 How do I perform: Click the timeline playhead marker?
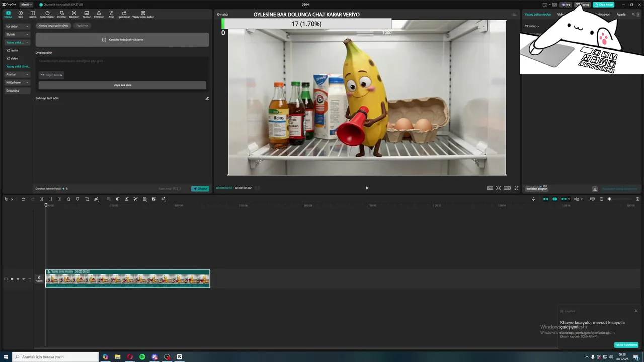point(46,205)
